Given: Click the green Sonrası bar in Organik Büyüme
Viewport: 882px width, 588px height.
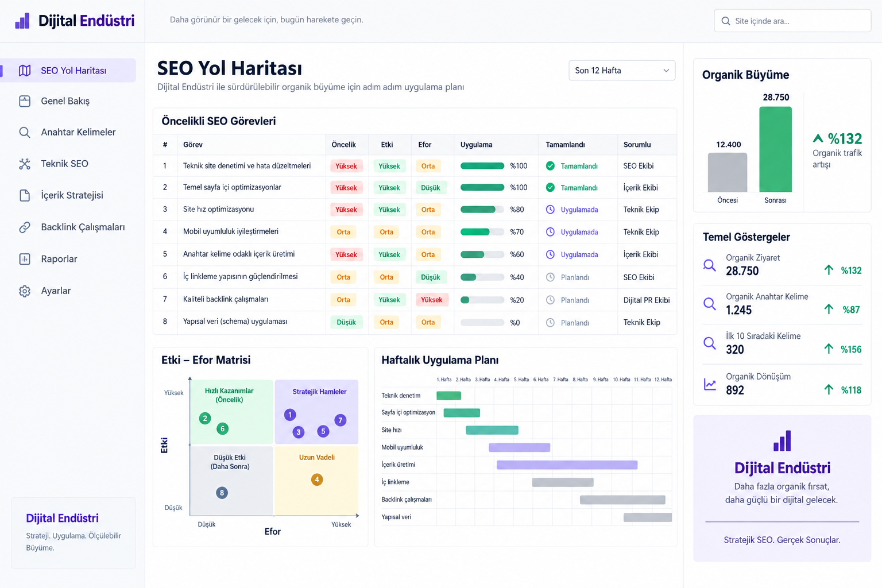Looking at the screenshot, I should (775, 149).
